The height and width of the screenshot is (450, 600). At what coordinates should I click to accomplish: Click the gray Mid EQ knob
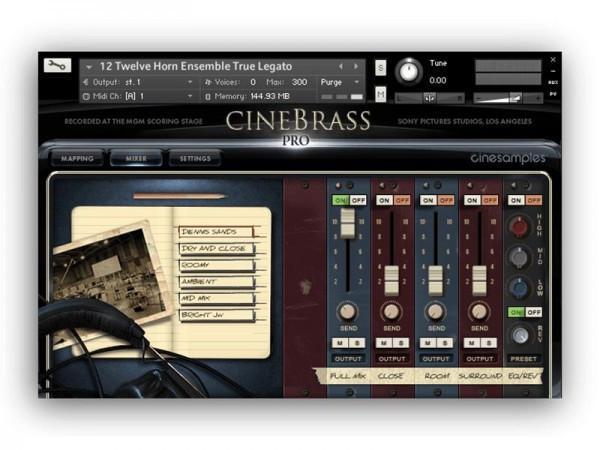(519, 257)
